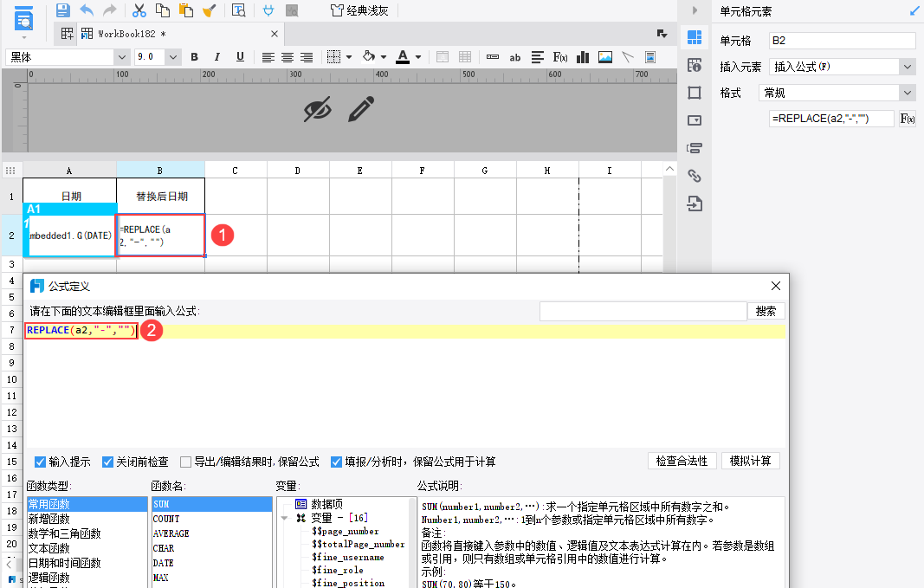Image resolution: width=924 pixels, height=588 pixels.
Task: Insert slash line icon in toolbar
Action: click(628, 57)
